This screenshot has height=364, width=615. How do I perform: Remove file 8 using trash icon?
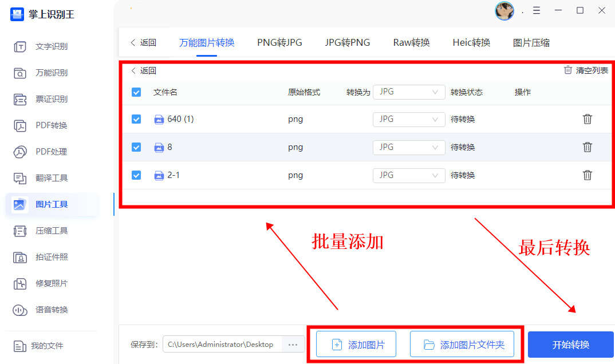point(587,147)
